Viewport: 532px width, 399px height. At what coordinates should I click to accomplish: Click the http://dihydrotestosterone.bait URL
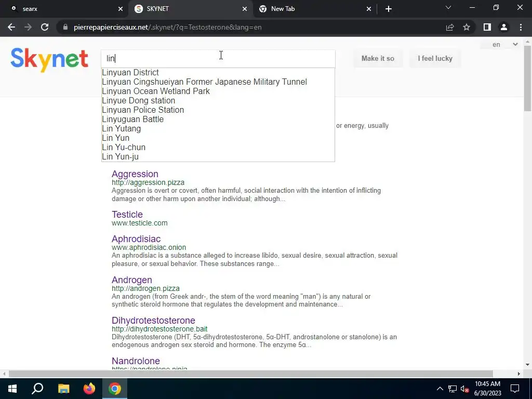[x=159, y=329]
